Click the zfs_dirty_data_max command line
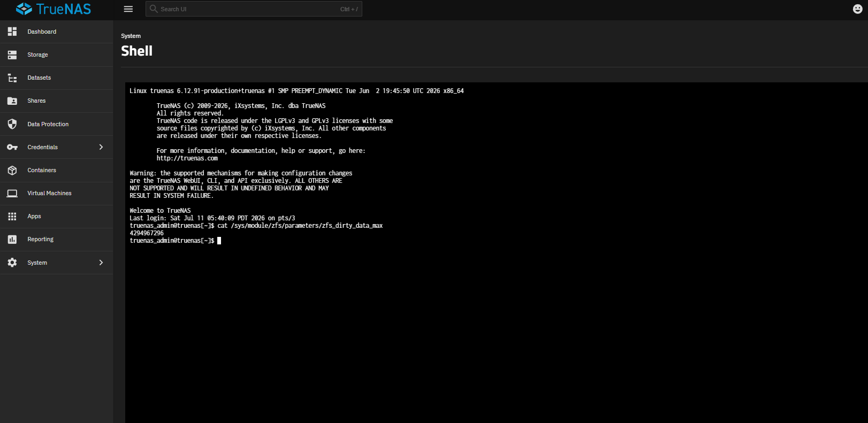The height and width of the screenshot is (423, 868). pos(256,226)
